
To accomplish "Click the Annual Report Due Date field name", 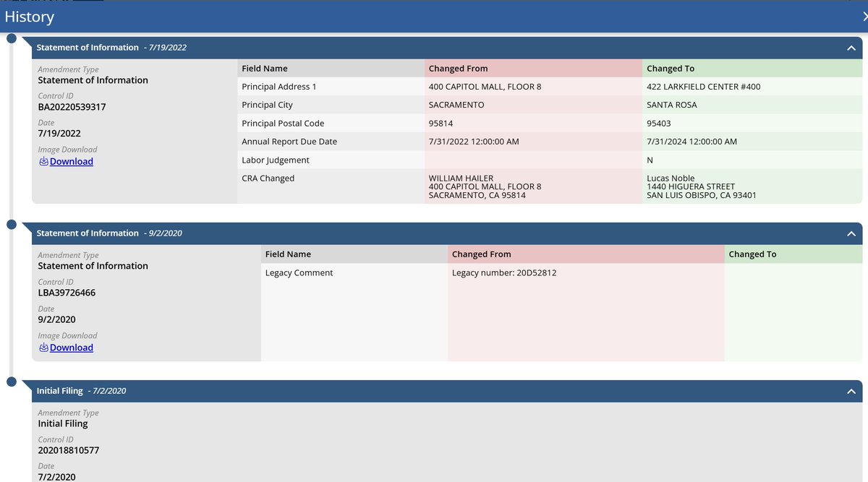I will [x=289, y=142].
